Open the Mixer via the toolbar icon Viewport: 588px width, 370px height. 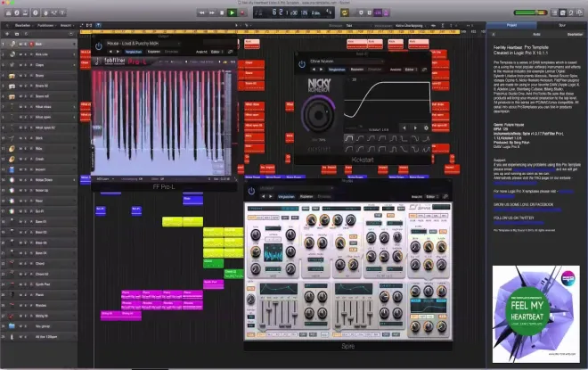tap(54, 12)
